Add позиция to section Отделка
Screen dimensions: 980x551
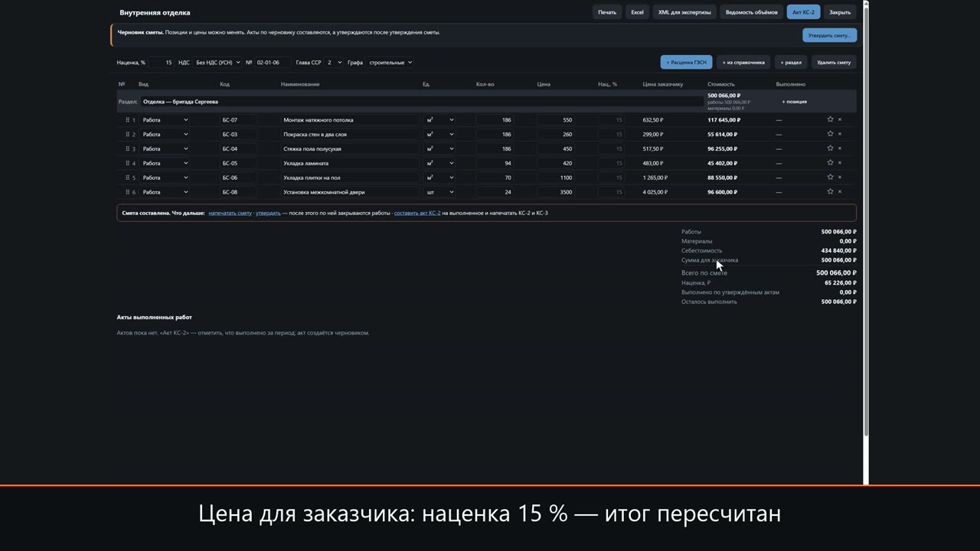pos(794,102)
